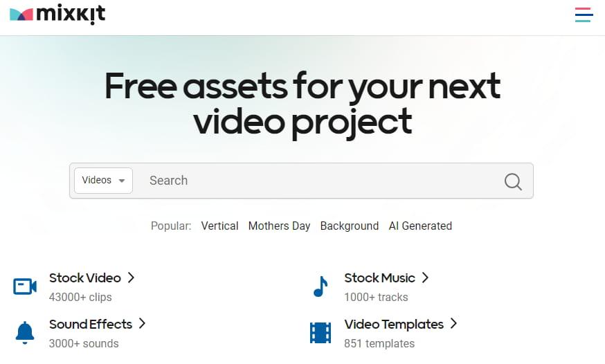Open the Videos category dropdown
This screenshot has height=364, width=605.
[x=103, y=181]
